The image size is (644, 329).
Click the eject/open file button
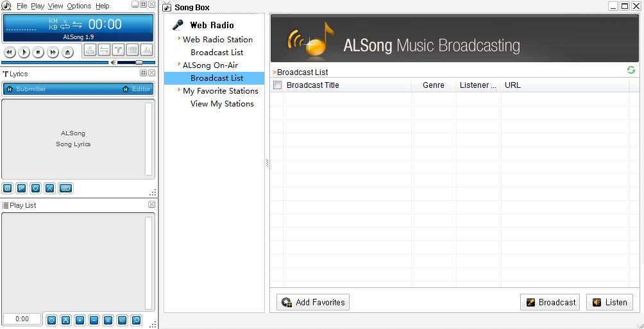tap(67, 53)
